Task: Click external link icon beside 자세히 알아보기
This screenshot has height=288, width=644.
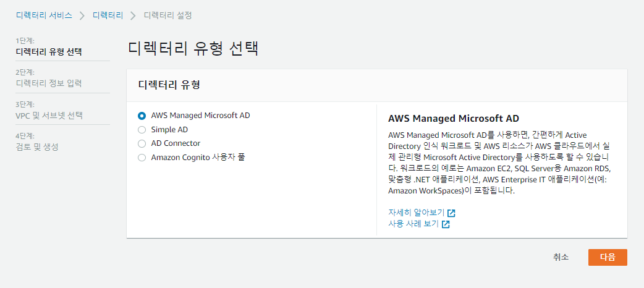Action: click(x=451, y=213)
